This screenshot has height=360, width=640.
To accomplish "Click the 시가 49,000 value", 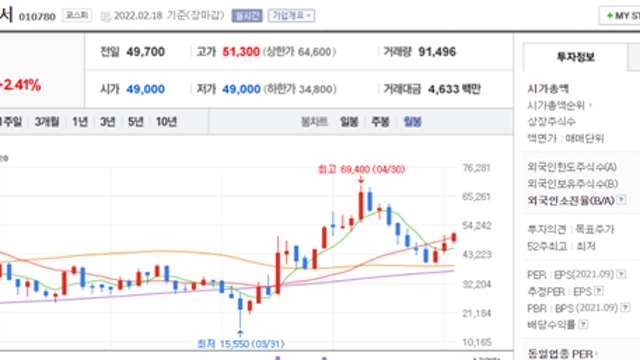I will click(145, 89).
